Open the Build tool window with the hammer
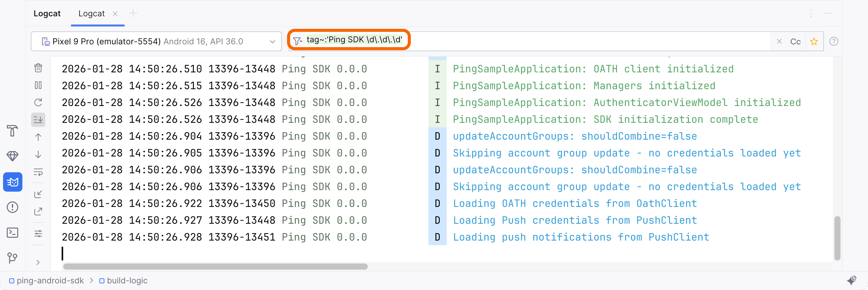This screenshot has width=868, height=290. pos(12,130)
